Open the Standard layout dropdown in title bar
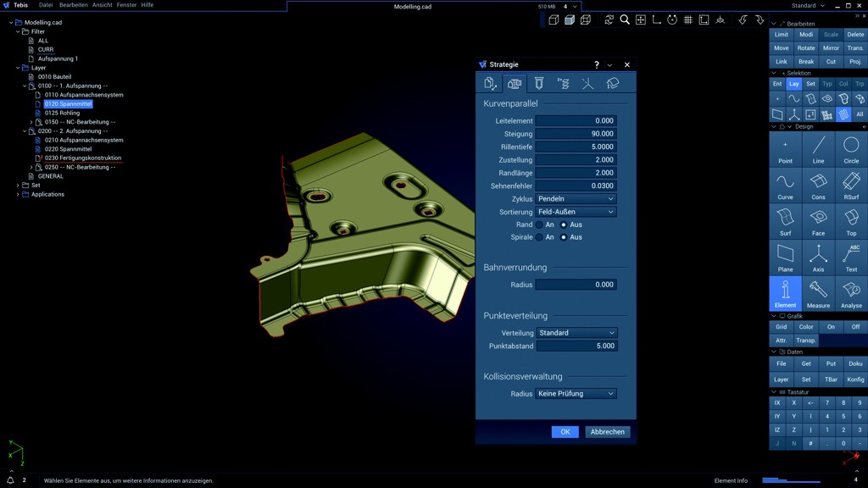 coord(808,6)
